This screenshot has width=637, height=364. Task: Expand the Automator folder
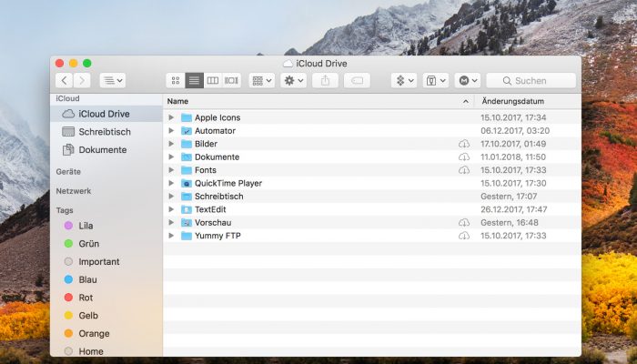pyautogui.click(x=171, y=130)
